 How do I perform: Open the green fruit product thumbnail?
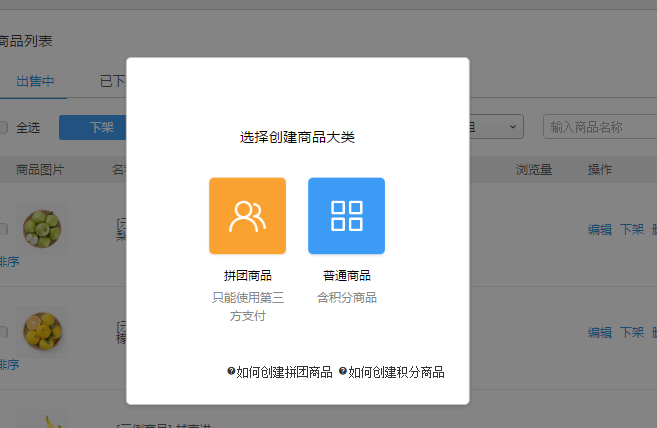coord(43,228)
